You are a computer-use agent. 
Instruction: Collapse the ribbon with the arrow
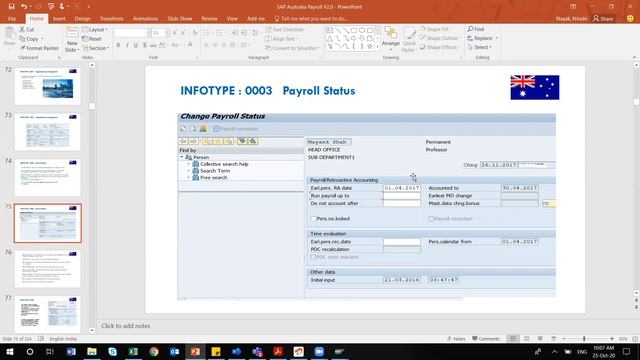click(634, 58)
